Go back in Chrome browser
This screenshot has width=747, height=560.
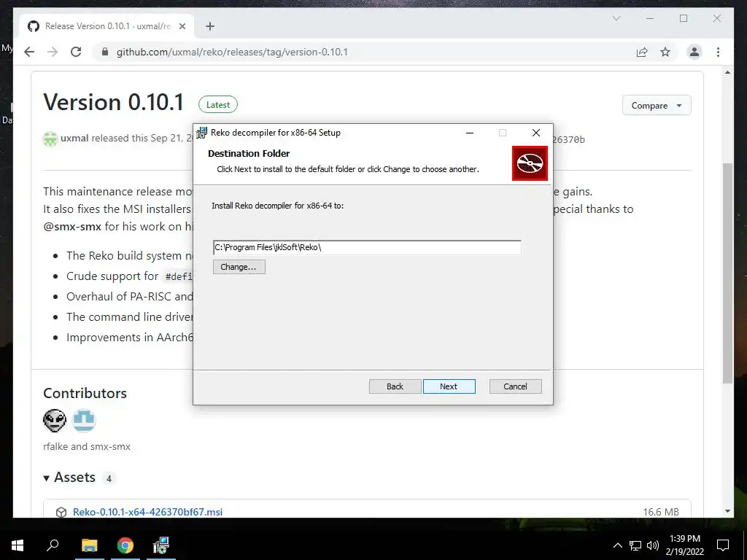29,52
